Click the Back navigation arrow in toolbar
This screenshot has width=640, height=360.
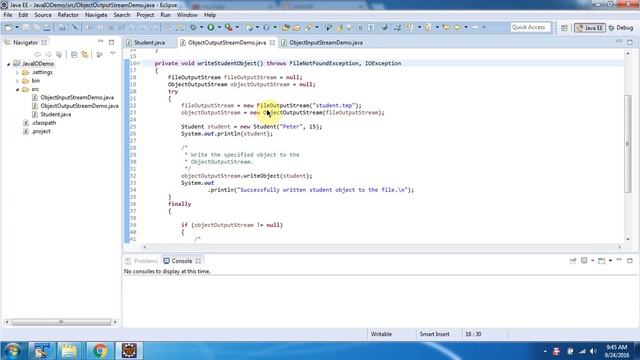457,27
